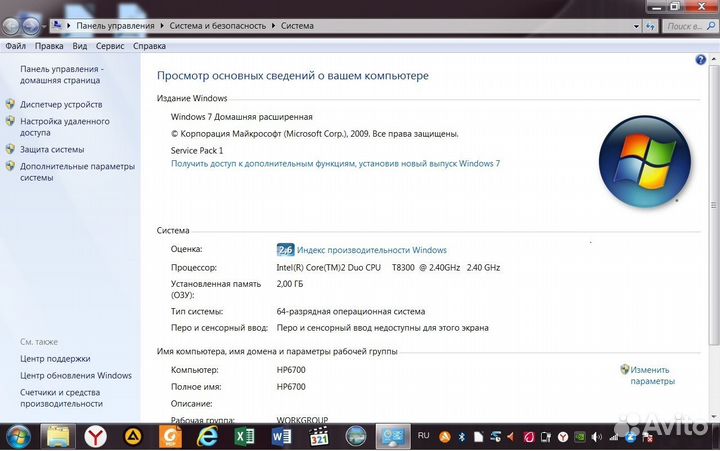Expand the Система breadcrumb path arrow

click(319, 24)
